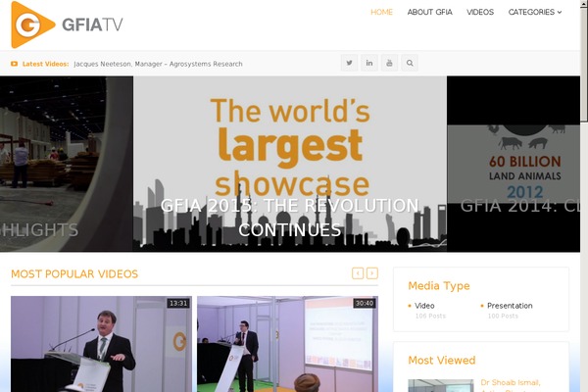Open the Most Viewed video thumbnail
The width and height of the screenshot is (588, 392).
pos(441,385)
